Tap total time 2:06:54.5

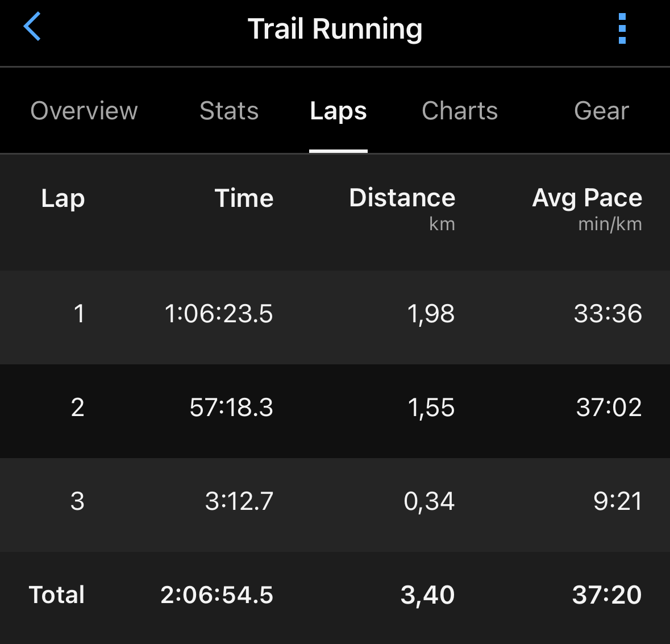[x=217, y=595]
